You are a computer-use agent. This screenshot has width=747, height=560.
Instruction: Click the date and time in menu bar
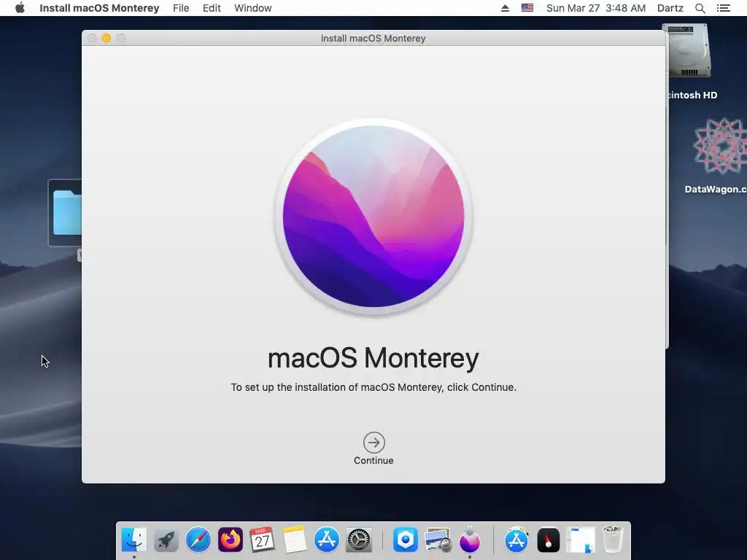596,8
